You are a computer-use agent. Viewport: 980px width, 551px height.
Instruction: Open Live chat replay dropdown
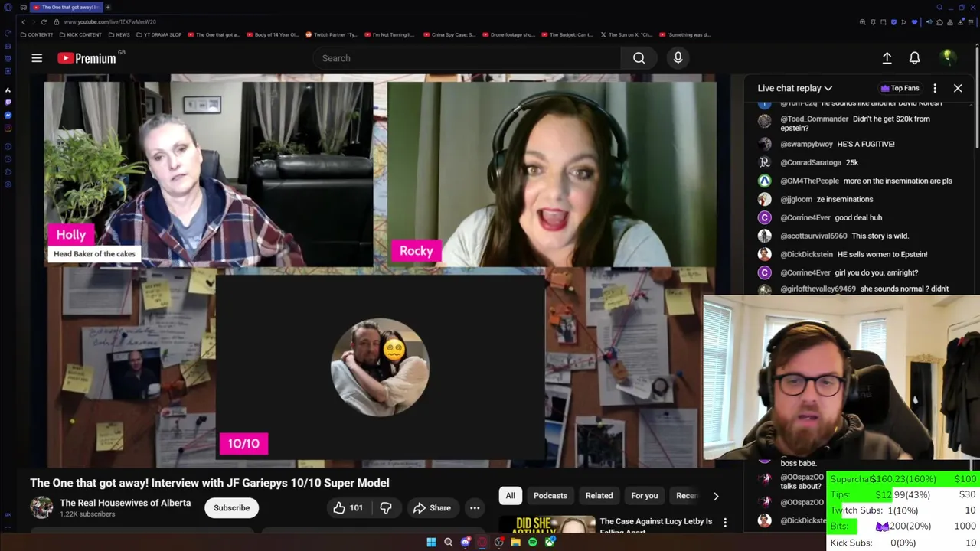[x=795, y=88]
